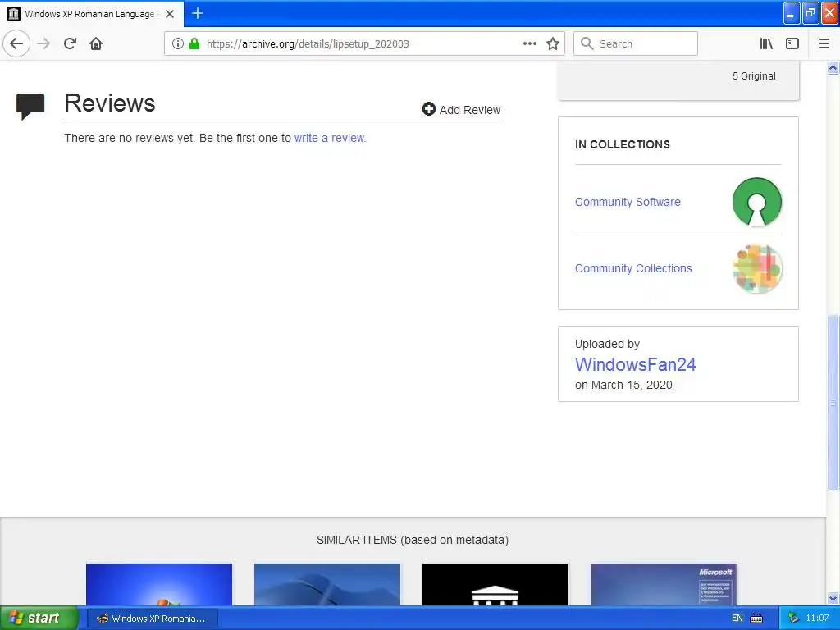Viewport: 840px width, 630px height.
Task: Go back to the previous page
Action: 16,43
